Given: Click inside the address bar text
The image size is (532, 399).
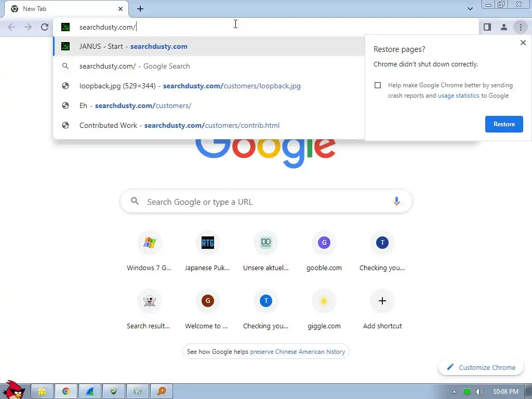Looking at the screenshot, I should click(108, 27).
